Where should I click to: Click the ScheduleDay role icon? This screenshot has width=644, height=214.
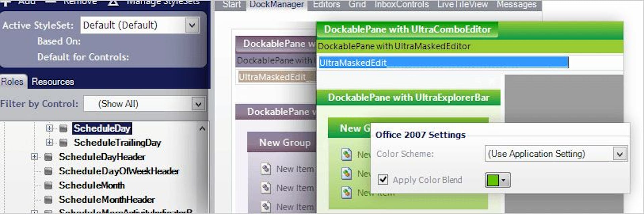[x=63, y=128]
